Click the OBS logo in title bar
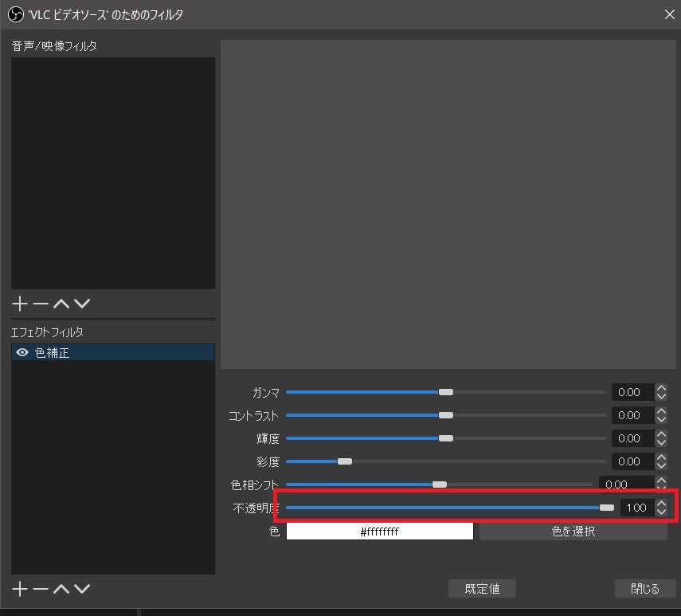The image size is (681, 616). point(16,15)
